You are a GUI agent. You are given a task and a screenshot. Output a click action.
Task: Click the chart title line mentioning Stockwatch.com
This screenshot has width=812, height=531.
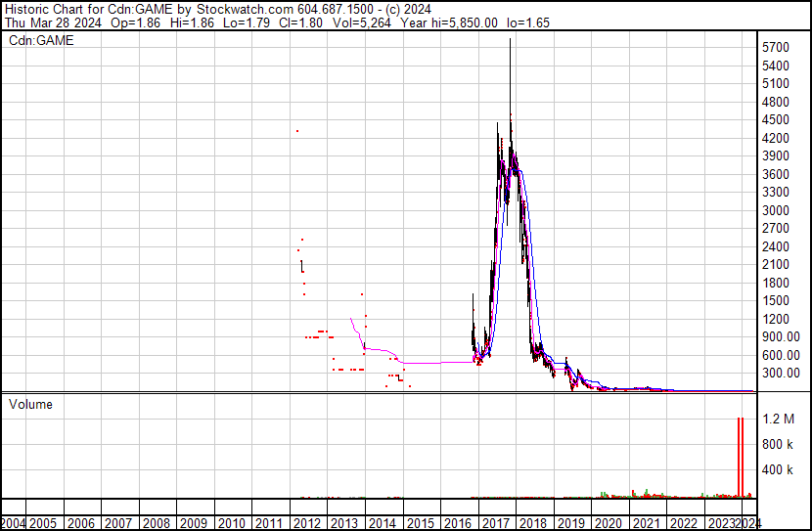click(x=218, y=10)
